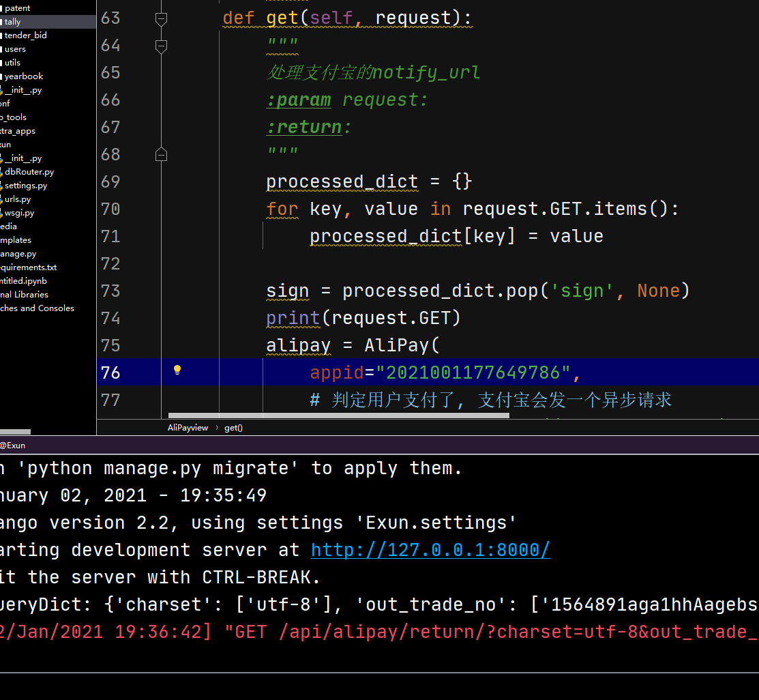Screen dimensions: 759x700
Task: Click the yellow lightbulb intention icon
Action: coord(177,370)
